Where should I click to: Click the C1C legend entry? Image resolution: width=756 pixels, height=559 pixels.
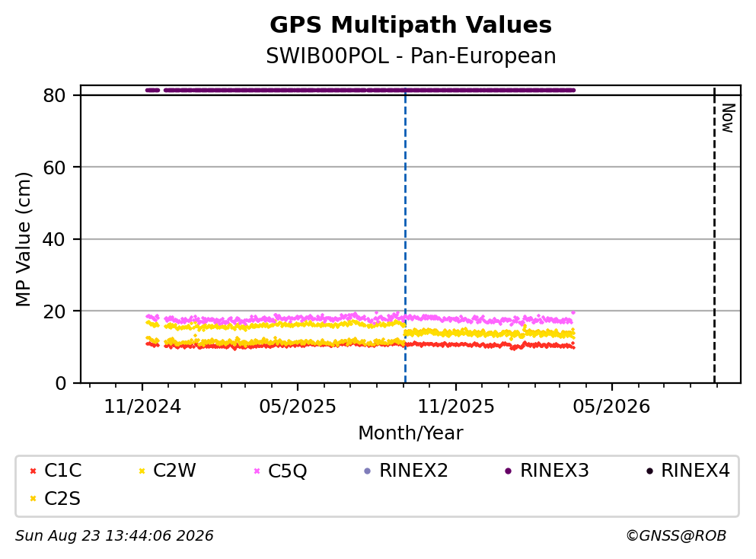coord(56,470)
